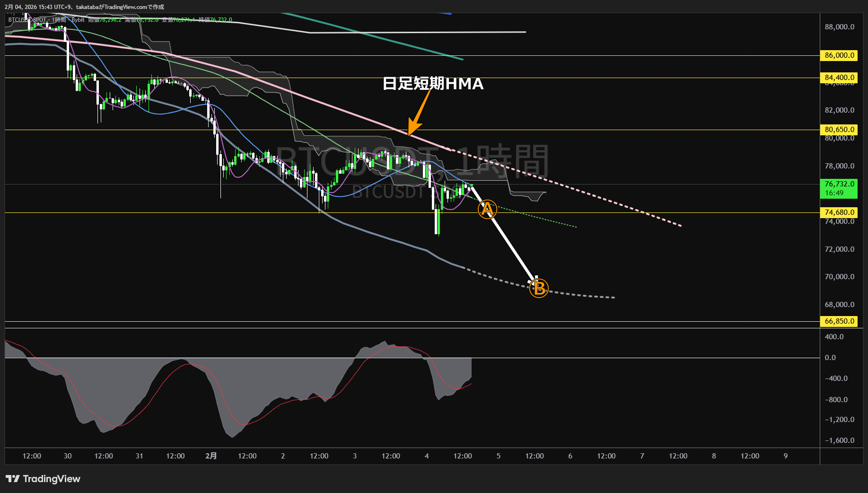Click the 88,000.0 price axis tick
The height and width of the screenshot is (493, 868).
coord(840,27)
